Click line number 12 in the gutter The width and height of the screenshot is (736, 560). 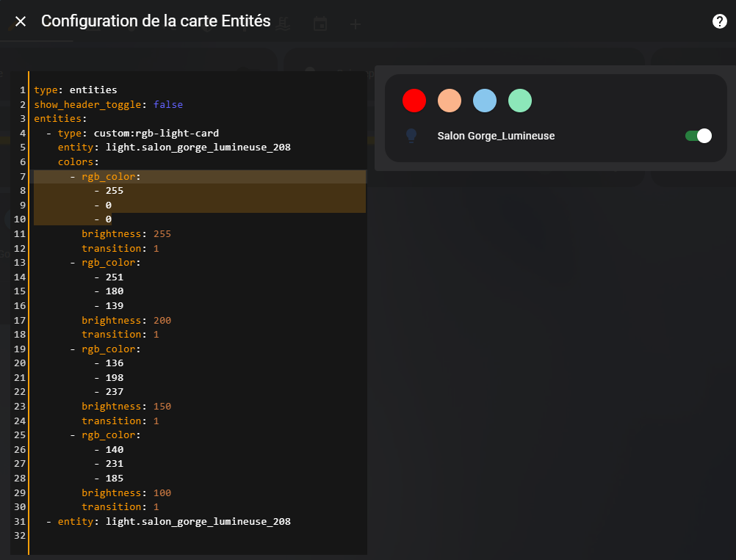coord(19,247)
